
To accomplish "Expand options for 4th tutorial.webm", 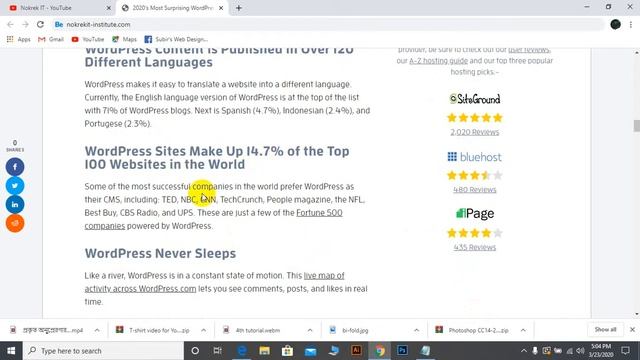I will pos(310,330).
